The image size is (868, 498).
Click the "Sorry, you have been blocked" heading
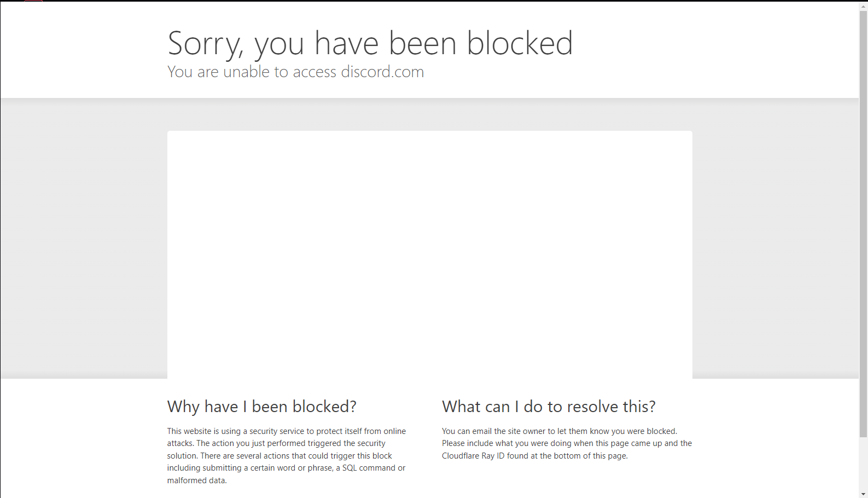(370, 43)
